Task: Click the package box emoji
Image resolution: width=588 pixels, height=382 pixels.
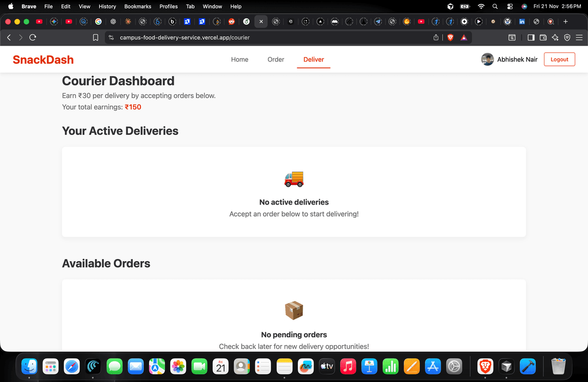Action: point(294,310)
